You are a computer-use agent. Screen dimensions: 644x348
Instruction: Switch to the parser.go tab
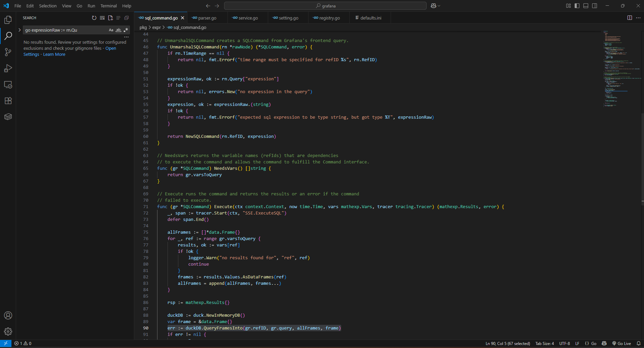tap(207, 18)
